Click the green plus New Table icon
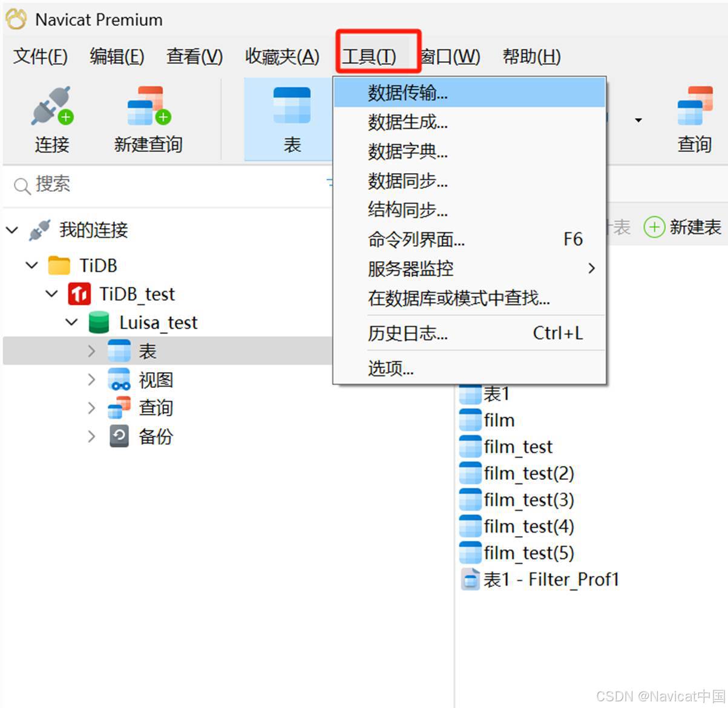This screenshot has width=728, height=708. [x=654, y=228]
